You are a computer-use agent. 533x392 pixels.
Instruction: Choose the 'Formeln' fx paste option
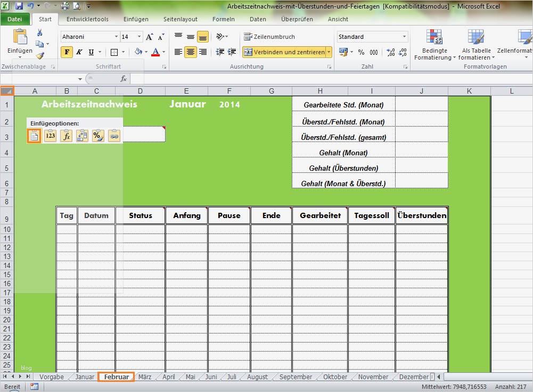click(x=66, y=136)
